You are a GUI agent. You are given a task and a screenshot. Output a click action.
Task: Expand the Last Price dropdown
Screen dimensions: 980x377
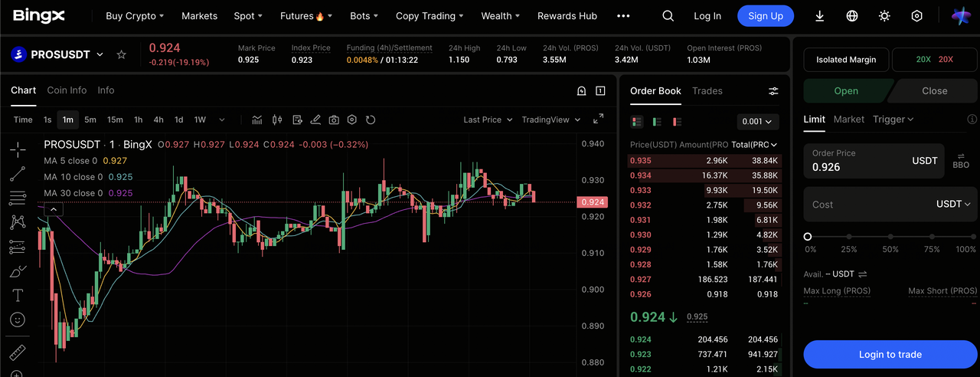[487, 120]
